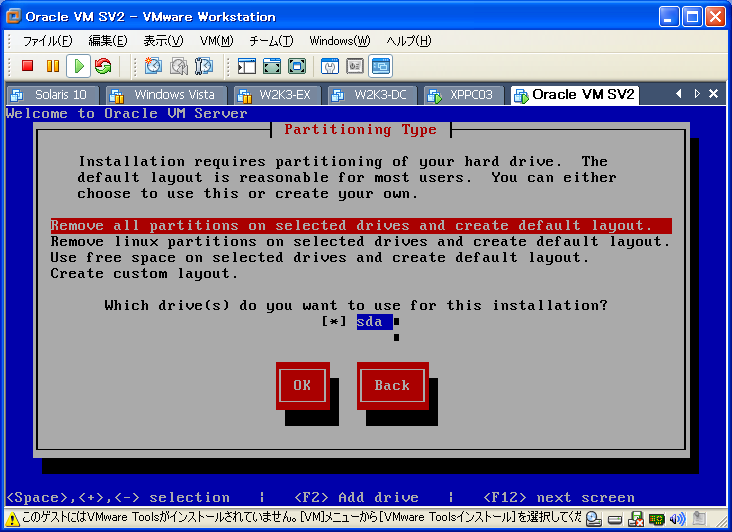
Task: Click the Reset restart icon
Action: click(x=103, y=66)
